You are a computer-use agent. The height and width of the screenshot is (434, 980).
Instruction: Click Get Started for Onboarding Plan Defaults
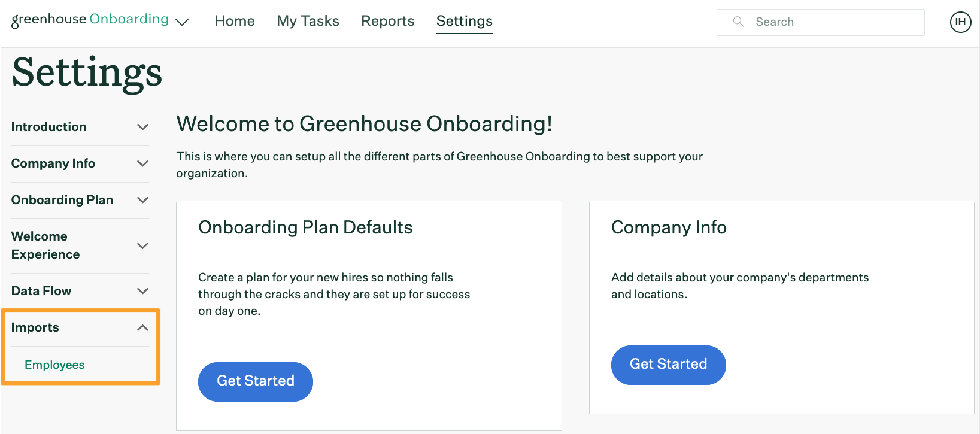pos(256,381)
